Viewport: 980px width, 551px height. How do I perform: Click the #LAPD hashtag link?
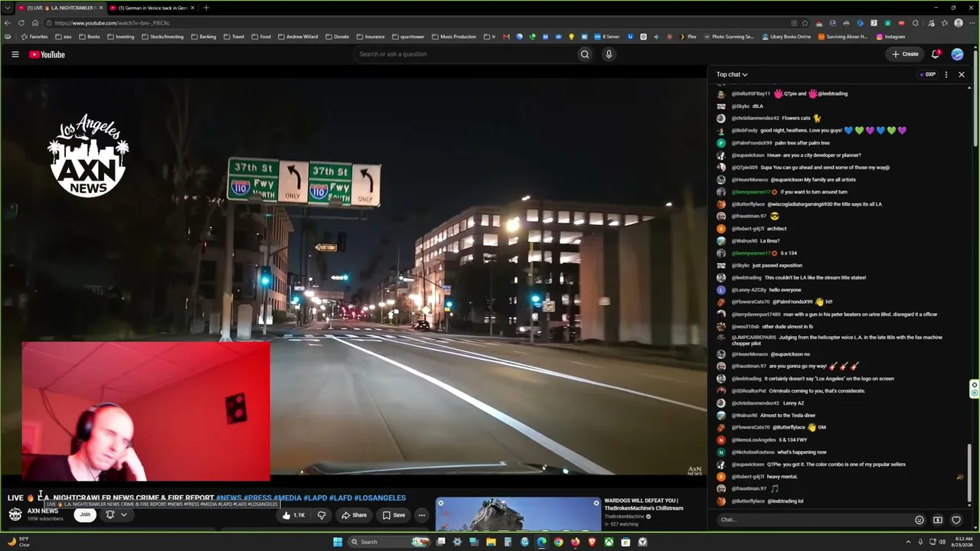pos(315,498)
